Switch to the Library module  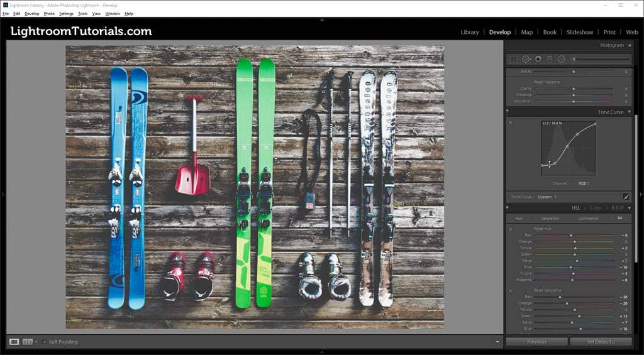coord(469,32)
